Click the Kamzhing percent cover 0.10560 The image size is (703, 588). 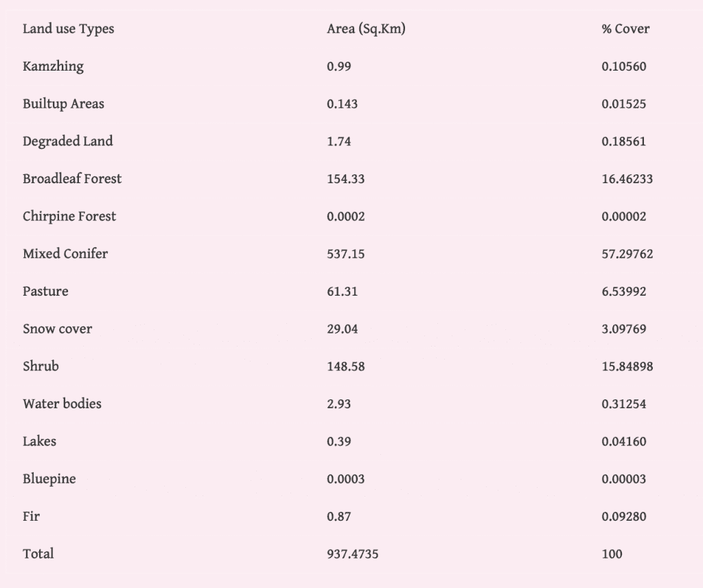coord(623,67)
